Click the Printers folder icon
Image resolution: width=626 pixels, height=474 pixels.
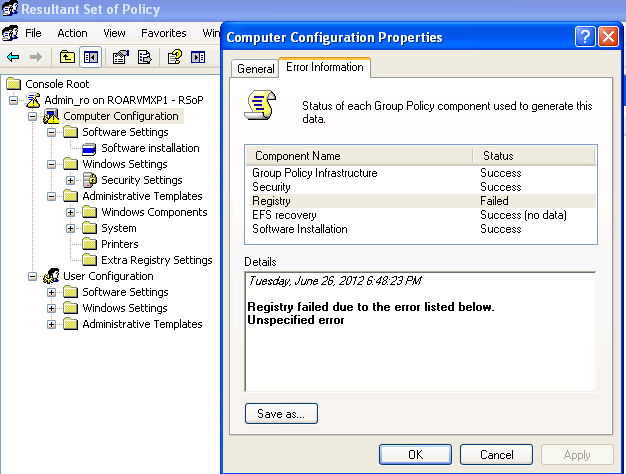[x=89, y=244]
